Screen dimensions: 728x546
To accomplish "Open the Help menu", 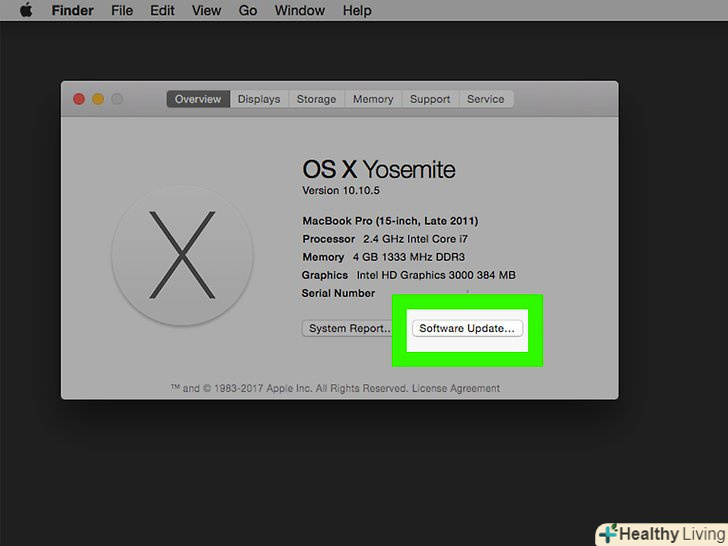I will click(357, 10).
